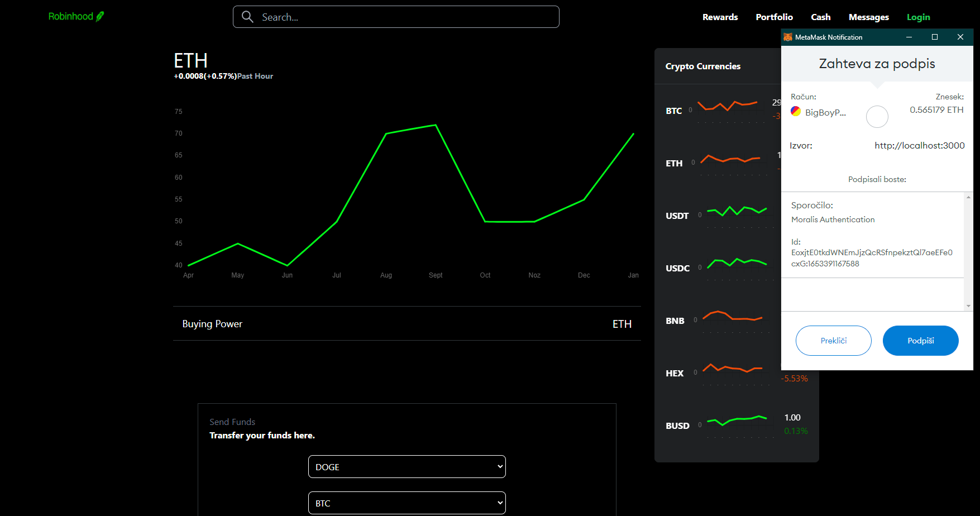The image size is (980, 516).
Task: Click the HEX sparkline chart
Action: pos(733,367)
